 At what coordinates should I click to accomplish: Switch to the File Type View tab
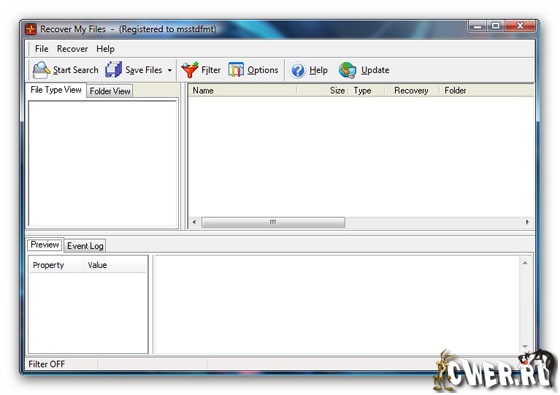click(56, 90)
